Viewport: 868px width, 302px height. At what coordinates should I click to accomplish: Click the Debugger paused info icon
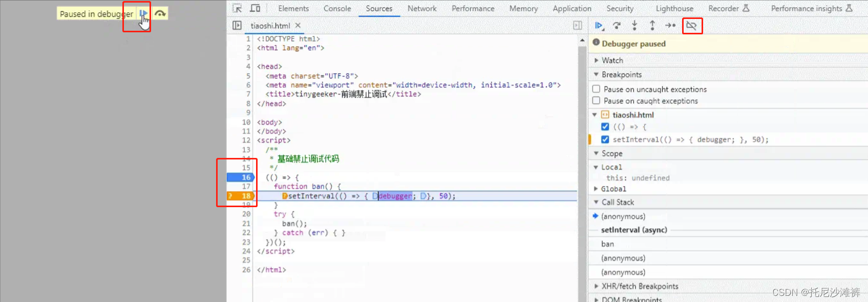[x=596, y=43]
